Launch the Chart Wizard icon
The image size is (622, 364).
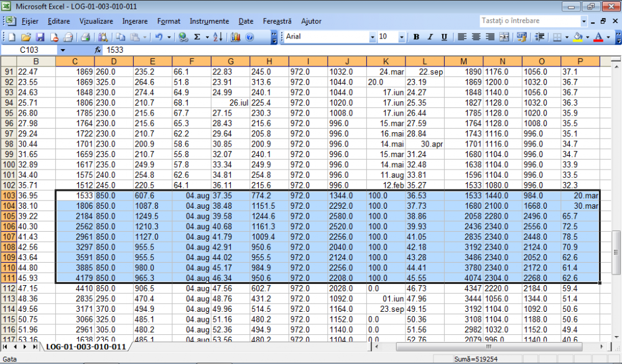click(236, 37)
